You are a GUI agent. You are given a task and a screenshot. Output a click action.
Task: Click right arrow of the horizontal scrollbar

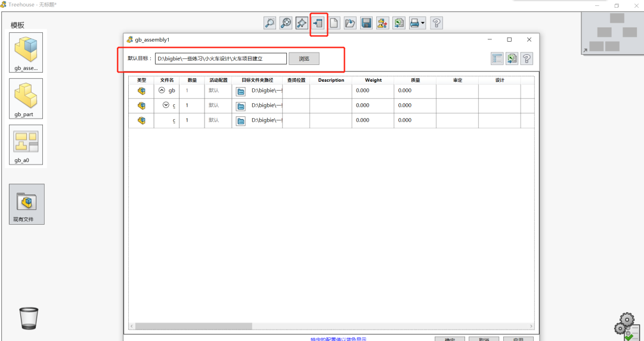pyautogui.click(x=531, y=326)
